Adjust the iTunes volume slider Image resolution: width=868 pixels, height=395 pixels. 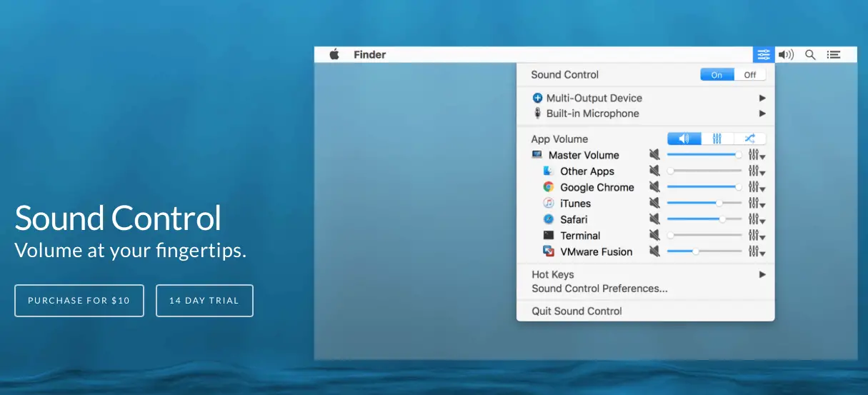(704, 204)
